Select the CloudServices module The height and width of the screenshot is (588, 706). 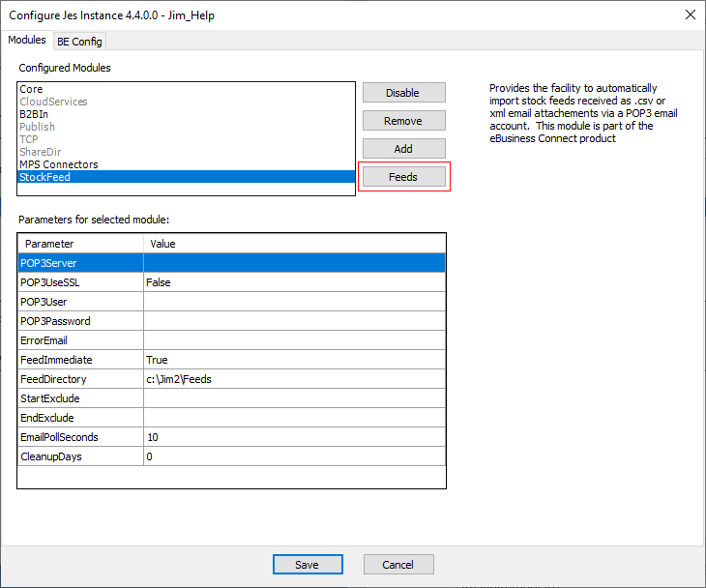(x=53, y=102)
